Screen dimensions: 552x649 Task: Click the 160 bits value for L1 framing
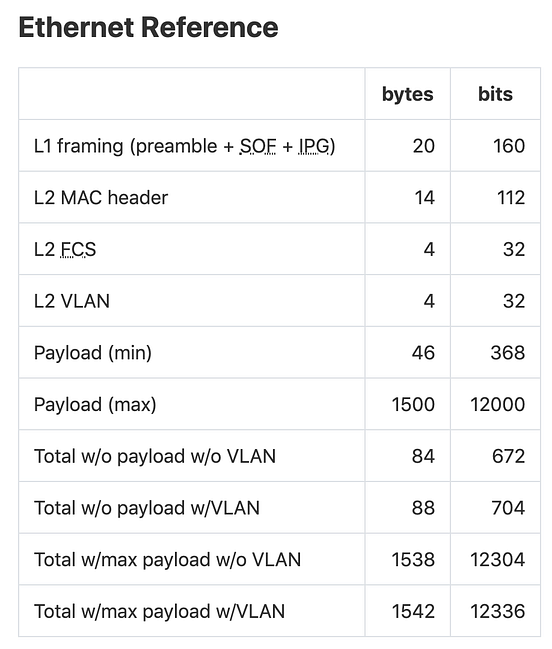point(509,146)
